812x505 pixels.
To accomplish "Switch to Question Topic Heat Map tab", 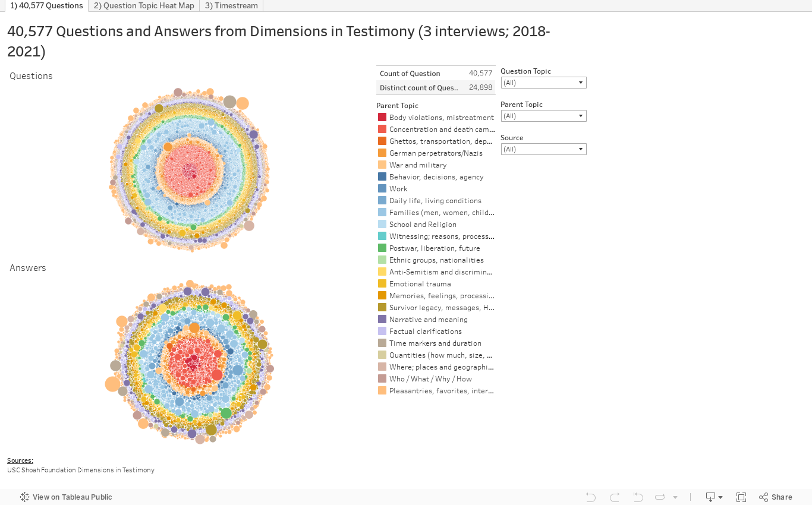I will [x=144, y=5].
